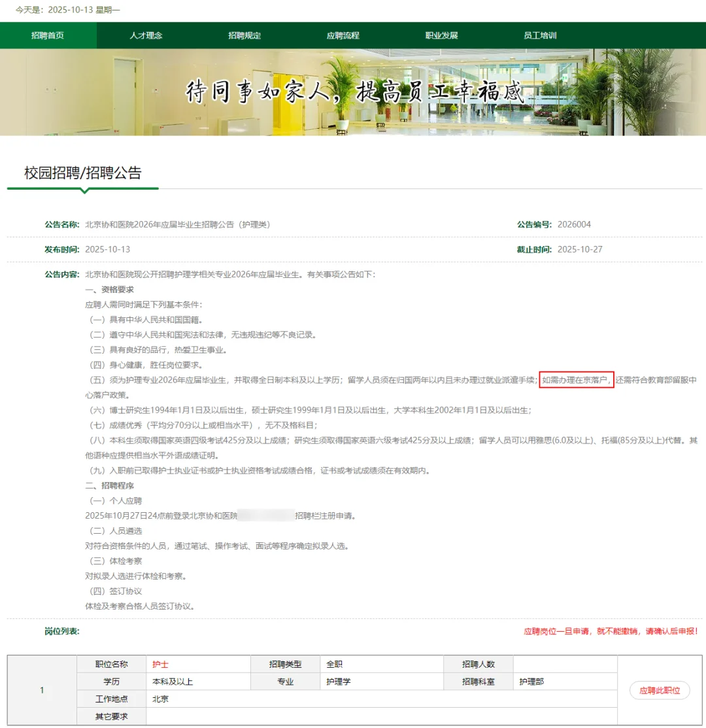Select 应聘流程 in the nav bar
The height and width of the screenshot is (728, 706).
pyautogui.click(x=343, y=35)
